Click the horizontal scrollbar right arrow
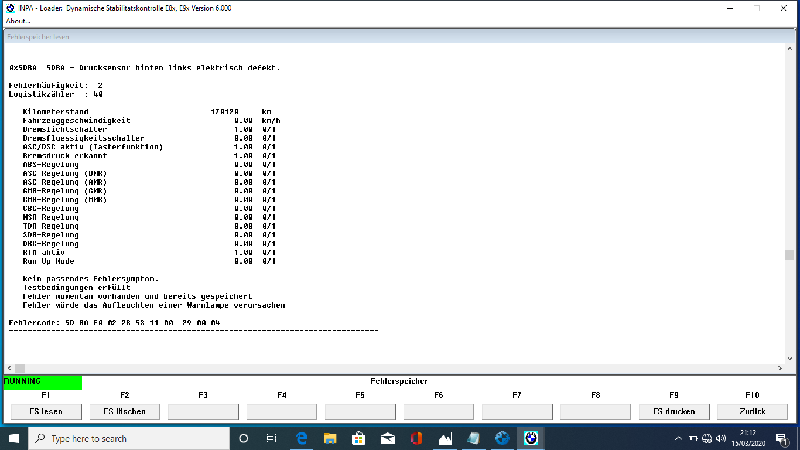Screen dimensions: 800x450 (x=780, y=368)
